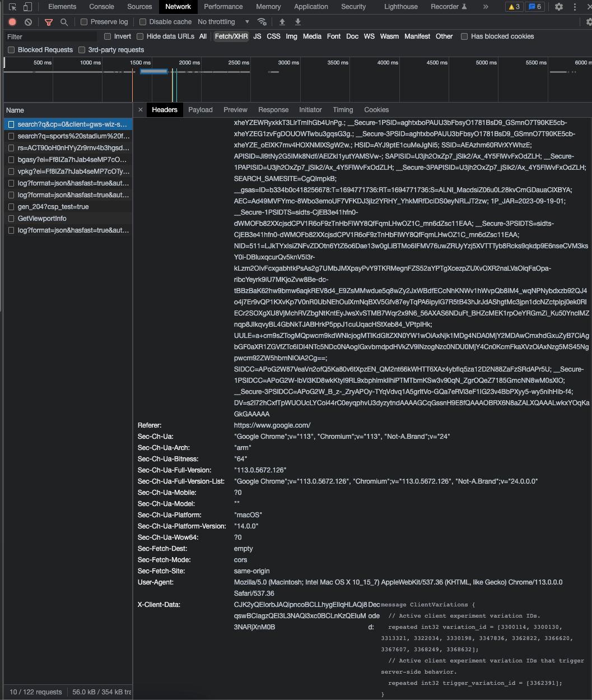Show all request types with the All filter
The width and height of the screenshot is (592, 700).
[x=202, y=36]
